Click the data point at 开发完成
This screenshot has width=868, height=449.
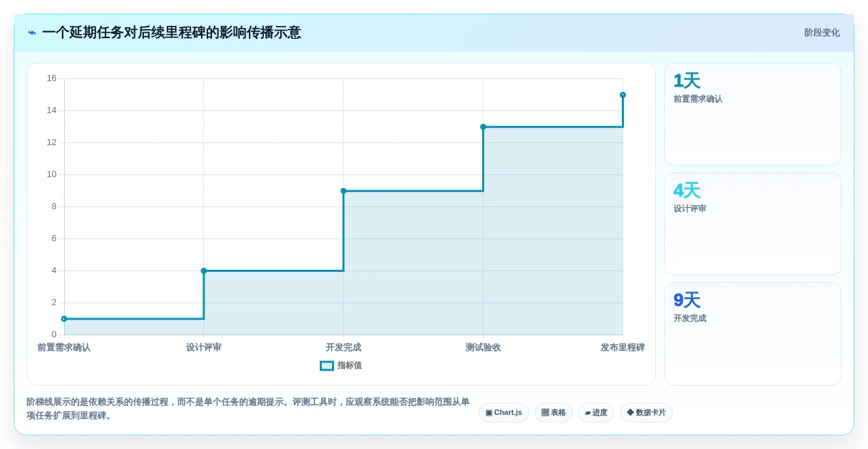(x=344, y=191)
